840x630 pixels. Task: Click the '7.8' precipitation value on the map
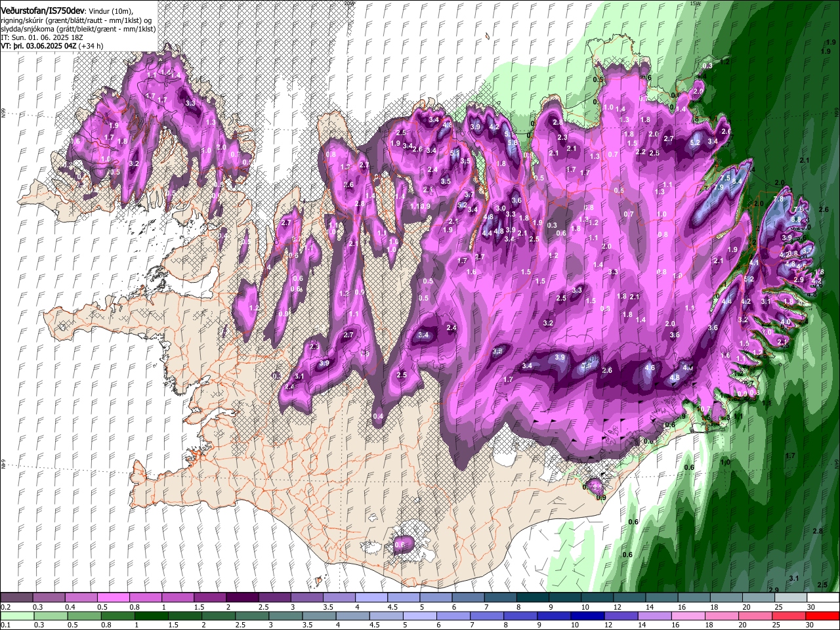[779, 199]
